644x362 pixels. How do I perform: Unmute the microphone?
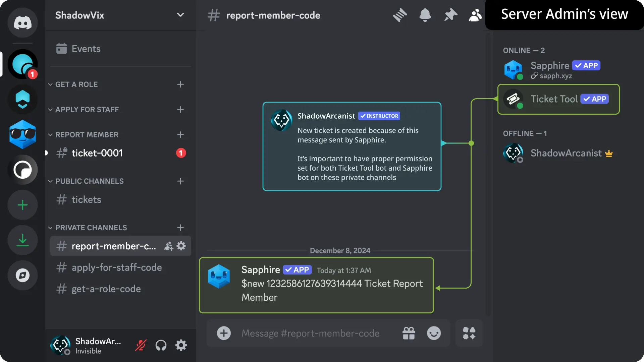[x=141, y=345]
